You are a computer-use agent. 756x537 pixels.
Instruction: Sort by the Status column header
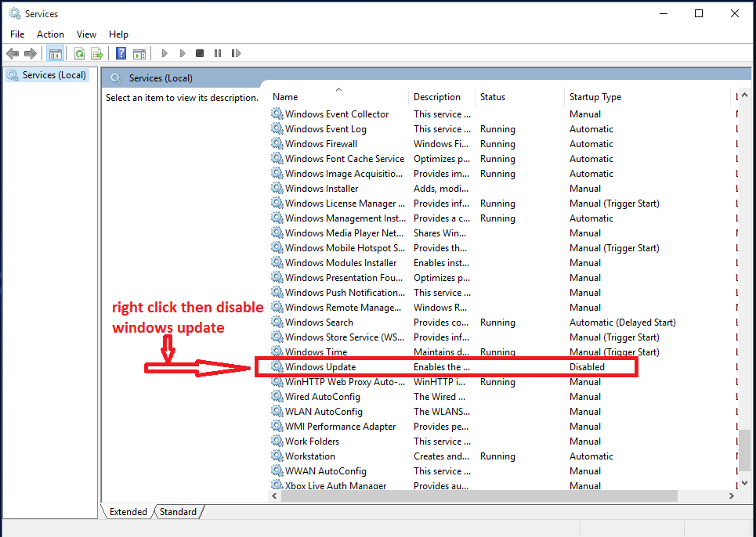[x=519, y=97]
